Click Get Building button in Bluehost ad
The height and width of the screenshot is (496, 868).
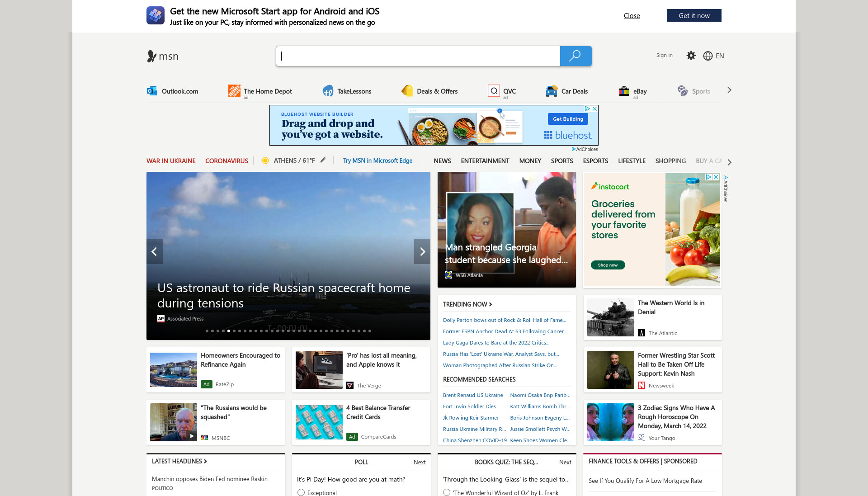(568, 119)
